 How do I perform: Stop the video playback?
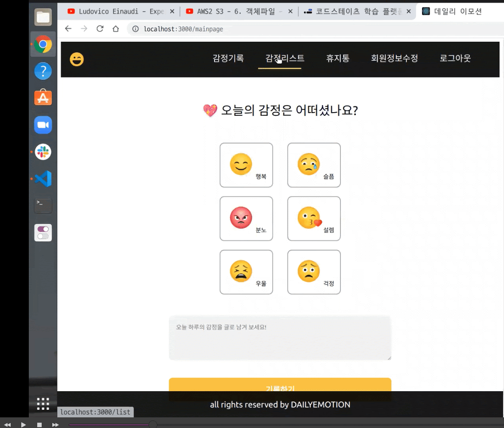39,425
